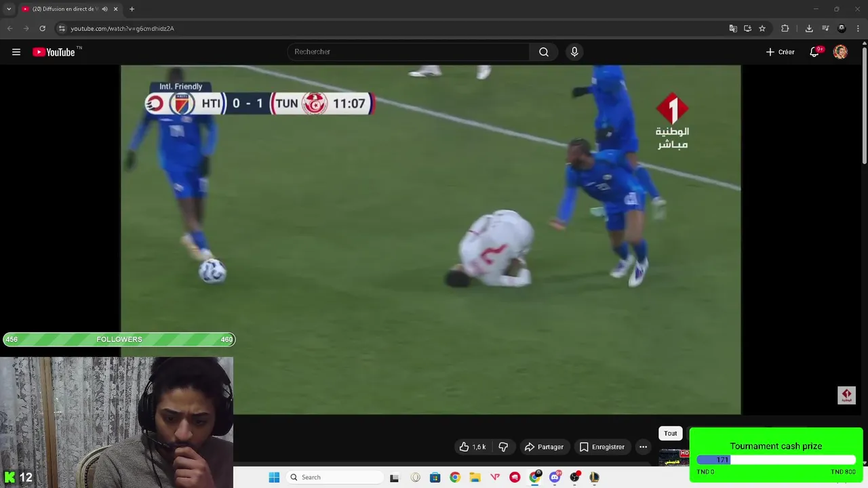Click the install app icon in address bar
868x488 pixels.
[747, 28]
